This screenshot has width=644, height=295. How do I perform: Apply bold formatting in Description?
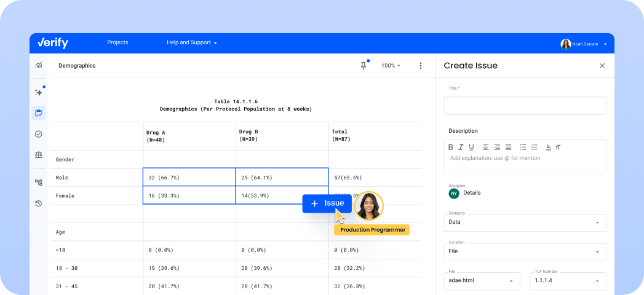click(x=450, y=147)
